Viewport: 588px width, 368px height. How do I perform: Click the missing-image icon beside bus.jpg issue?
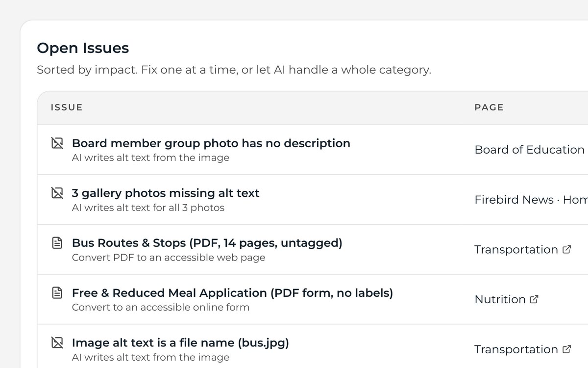pos(57,342)
